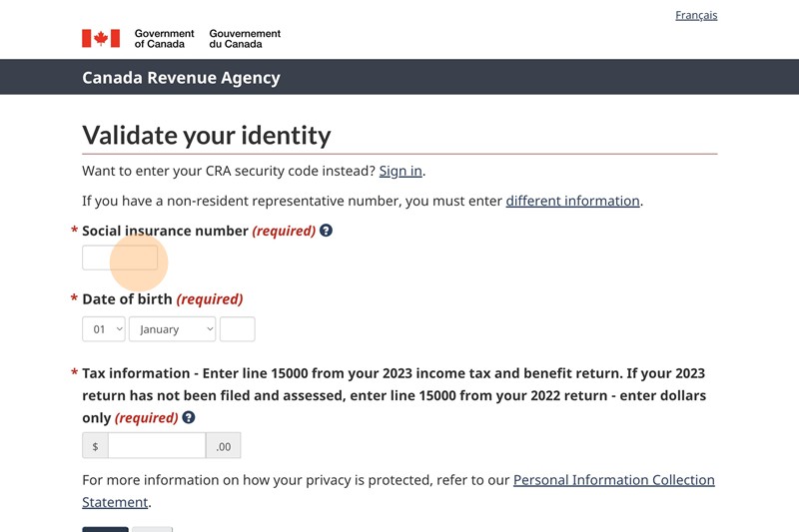Click the Canada Revenue Agency header title
799x532 pixels.
tap(181, 78)
